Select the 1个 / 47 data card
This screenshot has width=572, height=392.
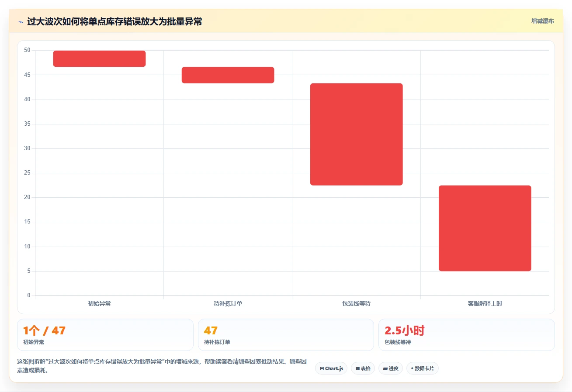pos(105,335)
